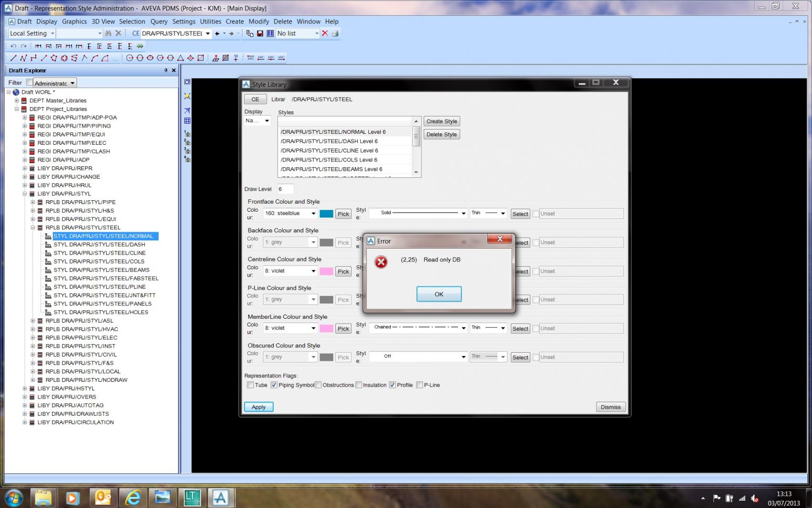
Task: Open the Local Setting dropdown
Action: tap(53, 33)
